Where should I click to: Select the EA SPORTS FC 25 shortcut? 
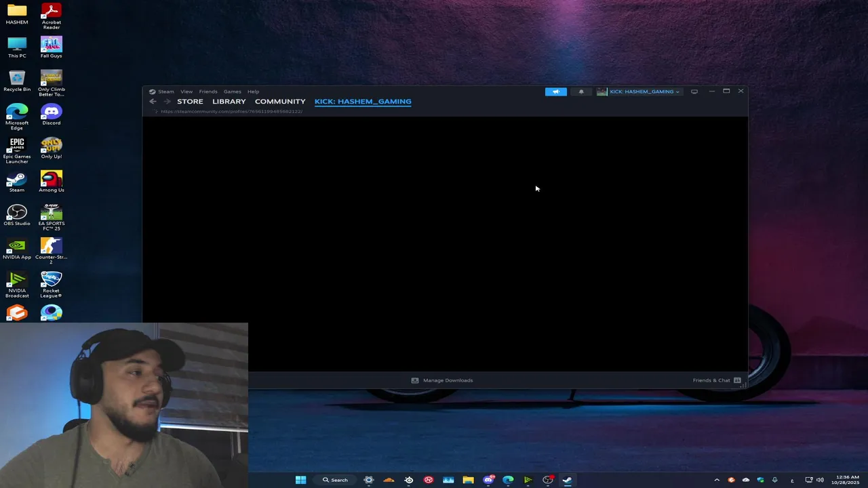(x=51, y=218)
